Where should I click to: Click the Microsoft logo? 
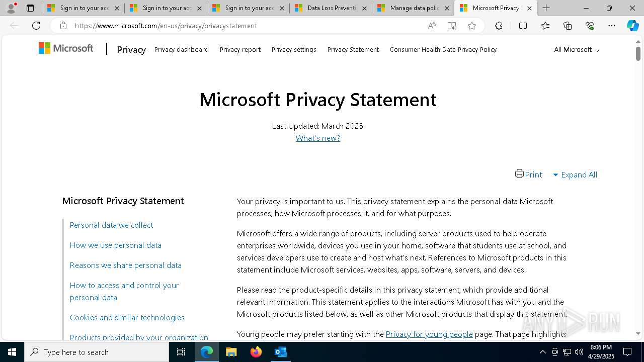(x=66, y=48)
